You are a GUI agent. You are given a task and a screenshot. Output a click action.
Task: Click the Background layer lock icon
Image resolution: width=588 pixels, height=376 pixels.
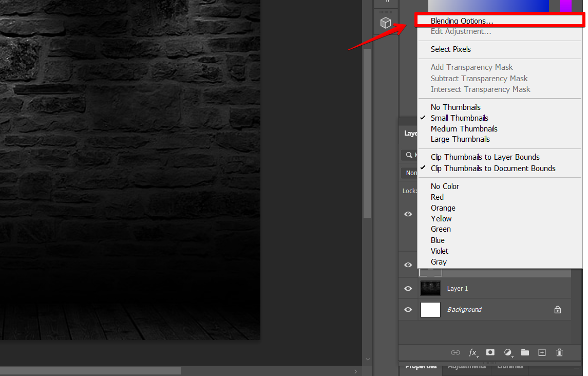[x=558, y=310]
